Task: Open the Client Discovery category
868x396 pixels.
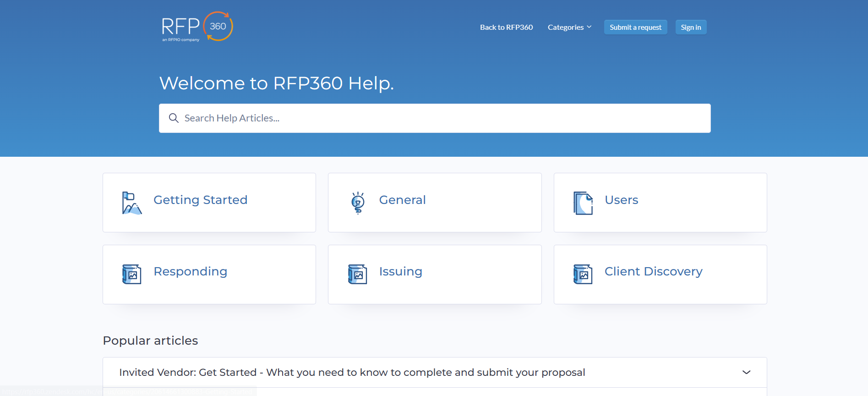Action: 661,275
